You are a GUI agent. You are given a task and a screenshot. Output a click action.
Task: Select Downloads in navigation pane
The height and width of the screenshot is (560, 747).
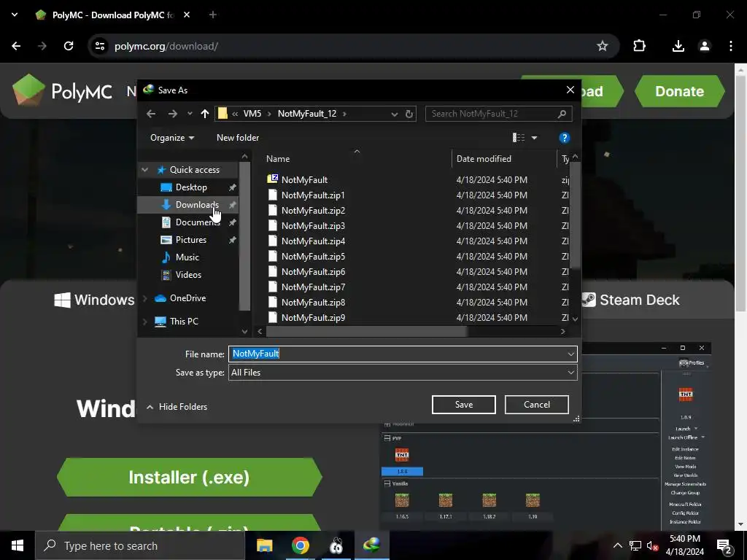pyautogui.click(x=197, y=205)
